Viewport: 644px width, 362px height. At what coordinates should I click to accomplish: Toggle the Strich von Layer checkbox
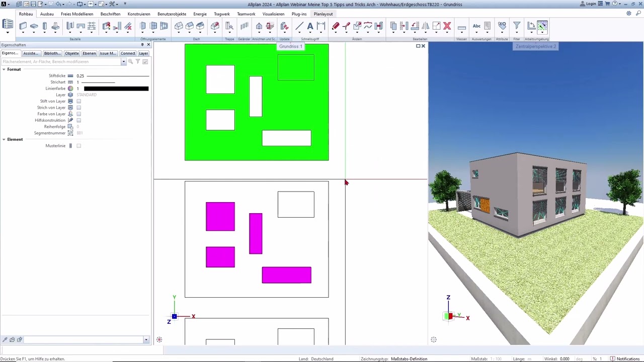tap(78, 108)
